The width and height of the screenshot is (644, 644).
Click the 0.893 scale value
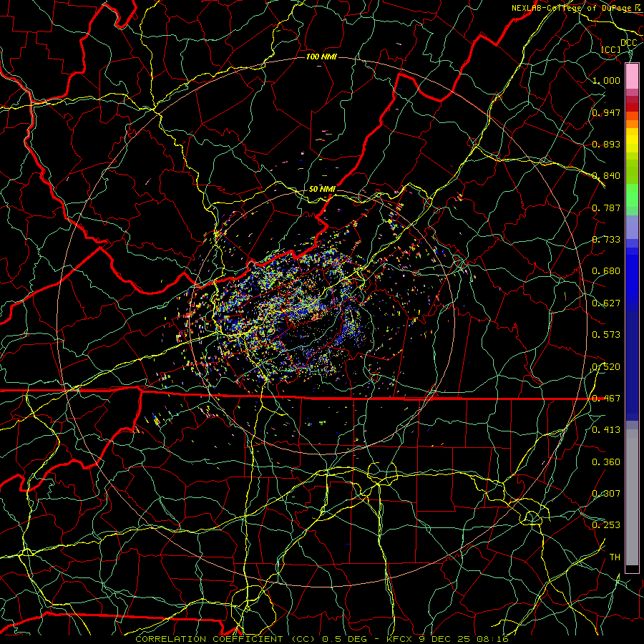point(606,144)
